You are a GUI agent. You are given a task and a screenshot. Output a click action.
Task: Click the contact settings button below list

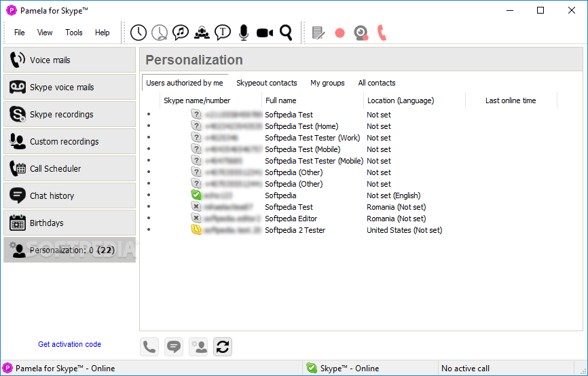click(198, 347)
